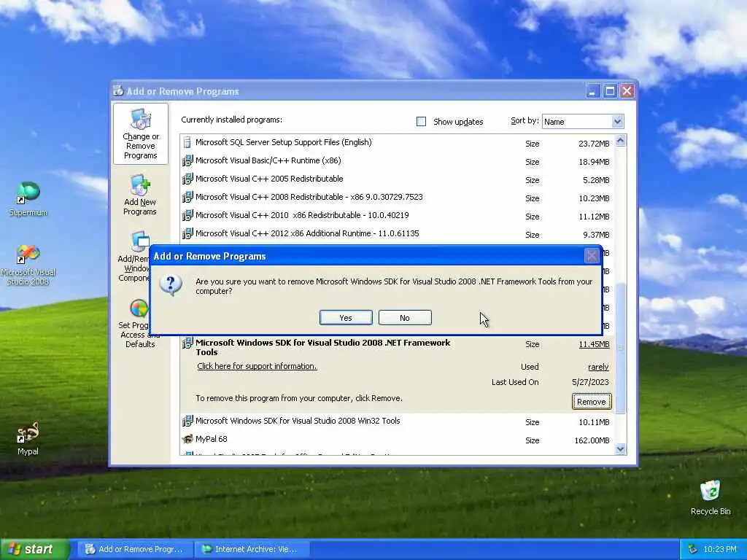
Task: Click the Add or Remove Programs title icon
Action: coord(118,90)
